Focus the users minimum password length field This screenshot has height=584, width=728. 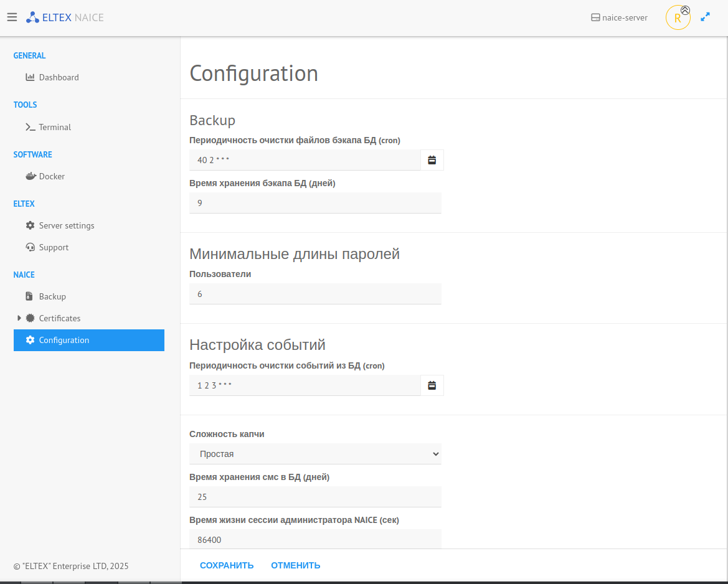click(x=315, y=294)
